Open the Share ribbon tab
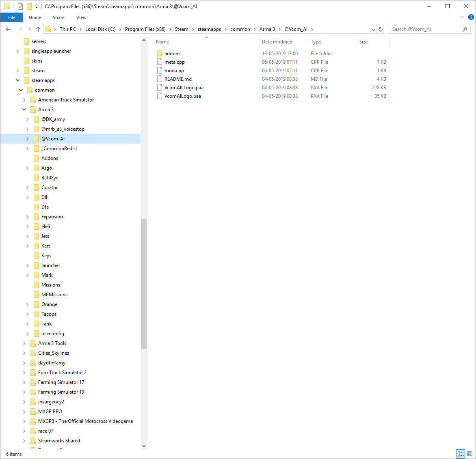This screenshot has width=476, height=459. 58,17
